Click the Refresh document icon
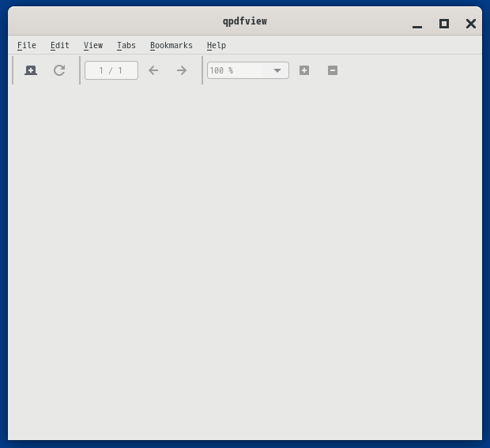Screen dimensions: 490x448 [59, 70]
